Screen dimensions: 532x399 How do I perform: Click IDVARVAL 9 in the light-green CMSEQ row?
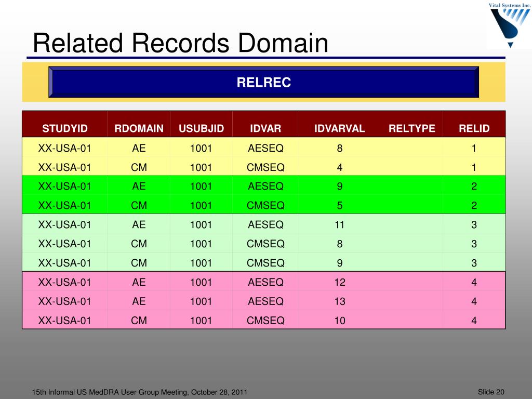[x=340, y=263]
